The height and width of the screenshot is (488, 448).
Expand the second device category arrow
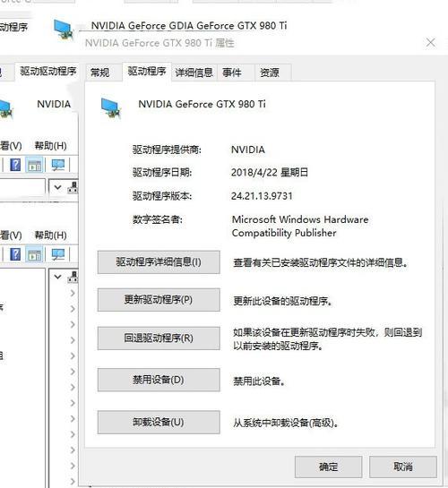coord(73,309)
